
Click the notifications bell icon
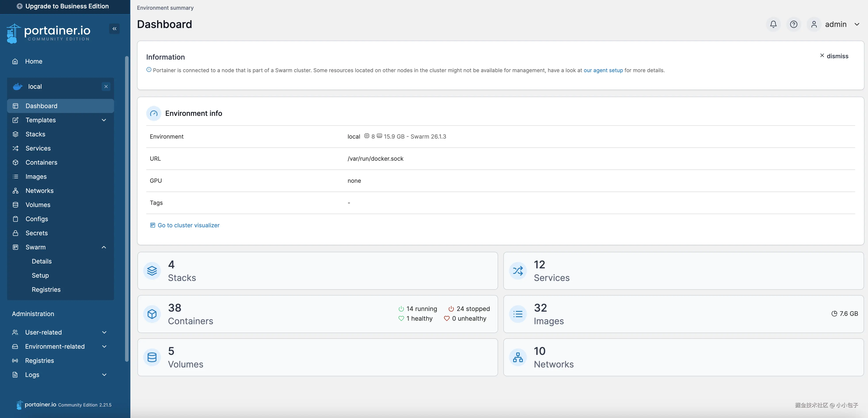click(x=773, y=24)
